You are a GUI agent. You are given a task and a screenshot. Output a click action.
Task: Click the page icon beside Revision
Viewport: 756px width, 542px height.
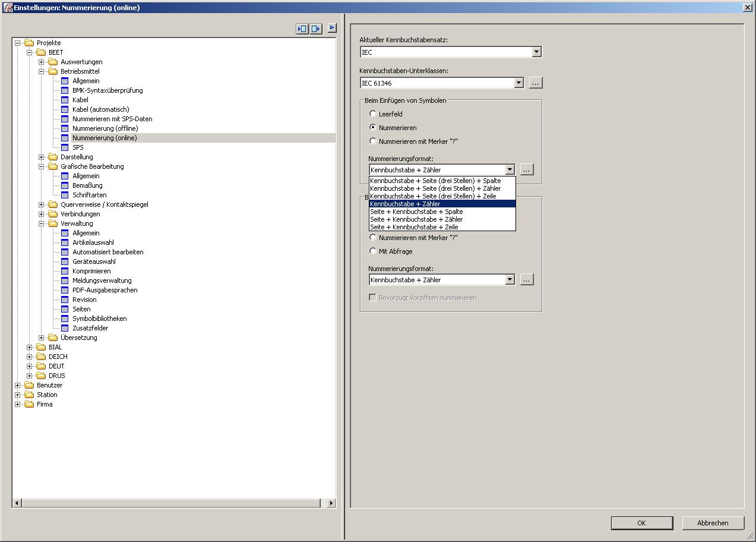pos(65,300)
